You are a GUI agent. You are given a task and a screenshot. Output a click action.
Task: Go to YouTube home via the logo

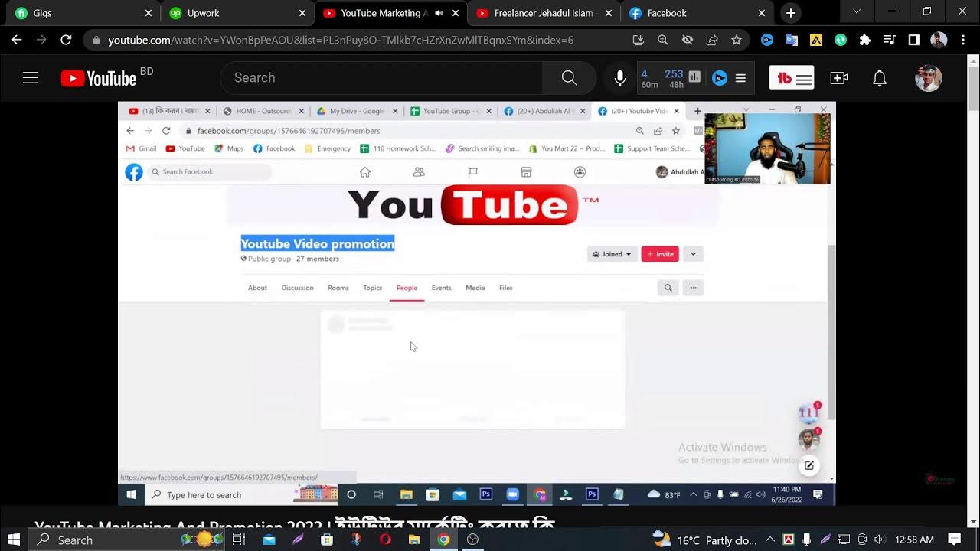coord(99,78)
